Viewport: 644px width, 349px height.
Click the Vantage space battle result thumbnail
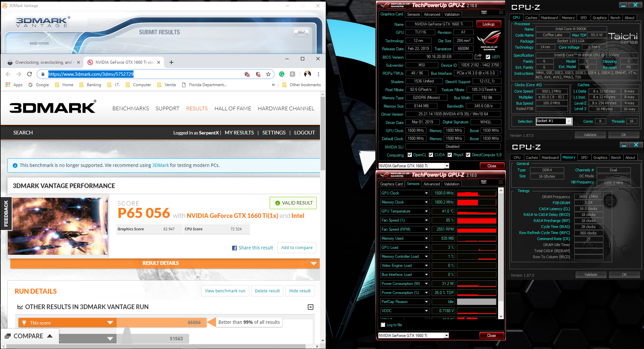click(x=58, y=226)
